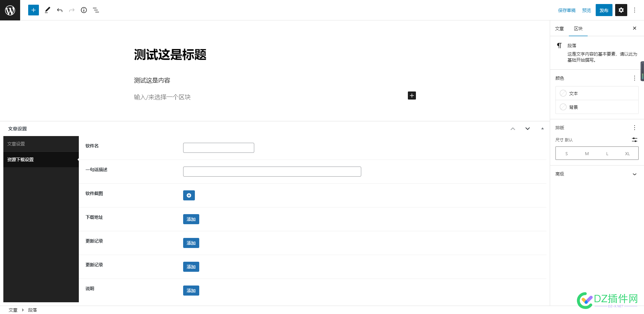This screenshot has height=314, width=644.
Task: Focus the 软件名 input field
Action: coord(219,148)
